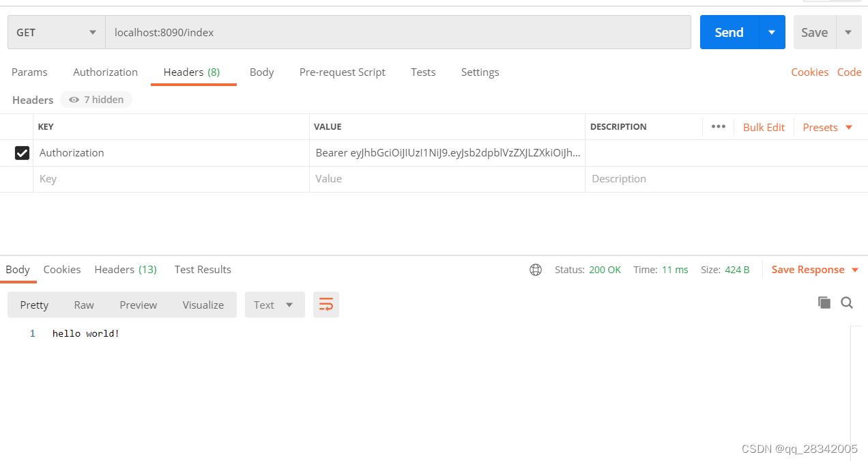Copy response body with the copy icon
Screen dimensions: 868x461
[824, 303]
